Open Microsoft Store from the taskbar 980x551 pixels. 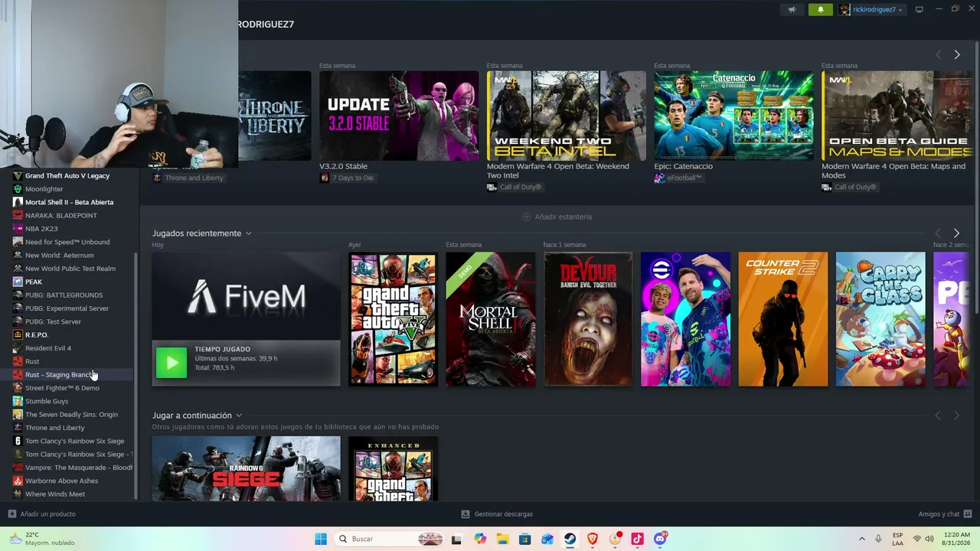[524, 539]
